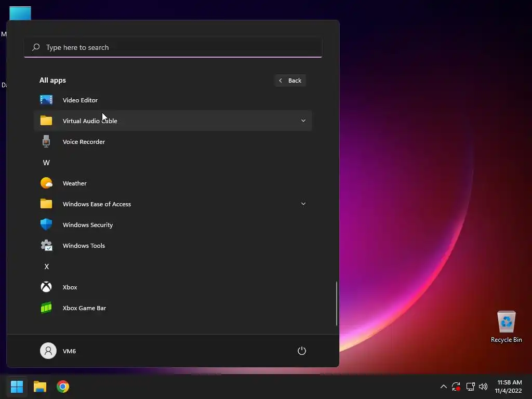Select the Voice Recorder text label
The width and height of the screenshot is (532, 399).
84,141
